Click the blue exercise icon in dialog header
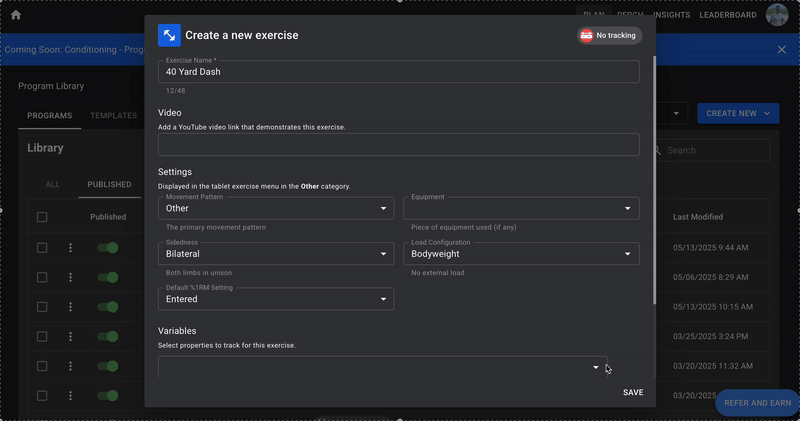 (x=169, y=35)
